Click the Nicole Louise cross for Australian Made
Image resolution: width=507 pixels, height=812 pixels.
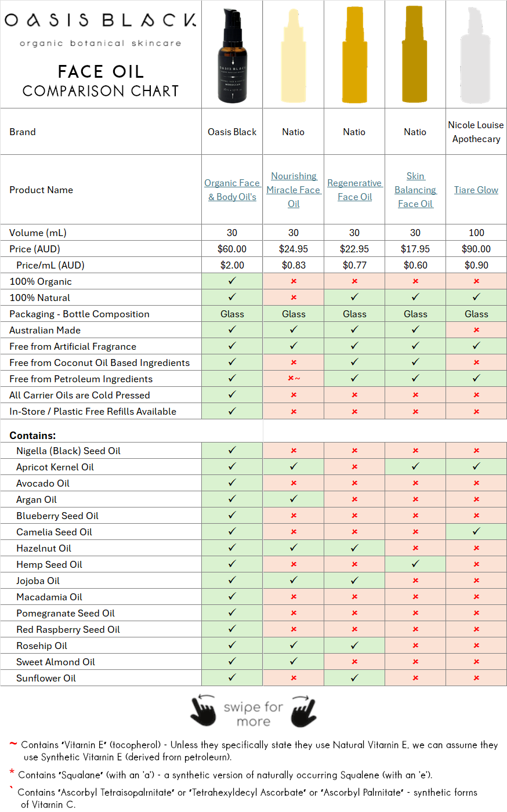(476, 330)
